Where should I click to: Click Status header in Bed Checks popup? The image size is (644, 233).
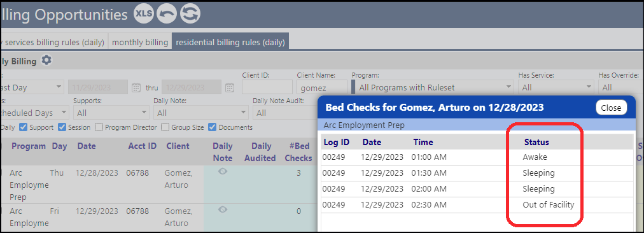coord(536,142)
